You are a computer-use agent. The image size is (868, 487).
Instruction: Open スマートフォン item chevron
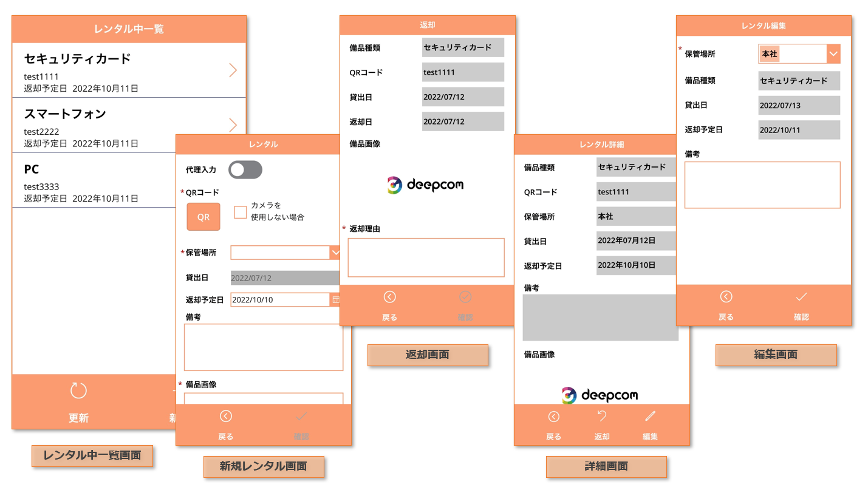(233, 125)
